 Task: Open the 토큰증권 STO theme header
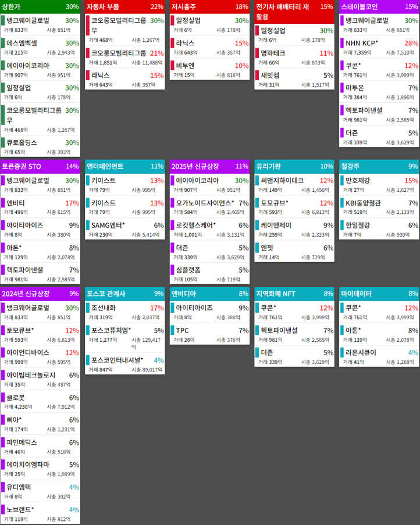point(40,166)
